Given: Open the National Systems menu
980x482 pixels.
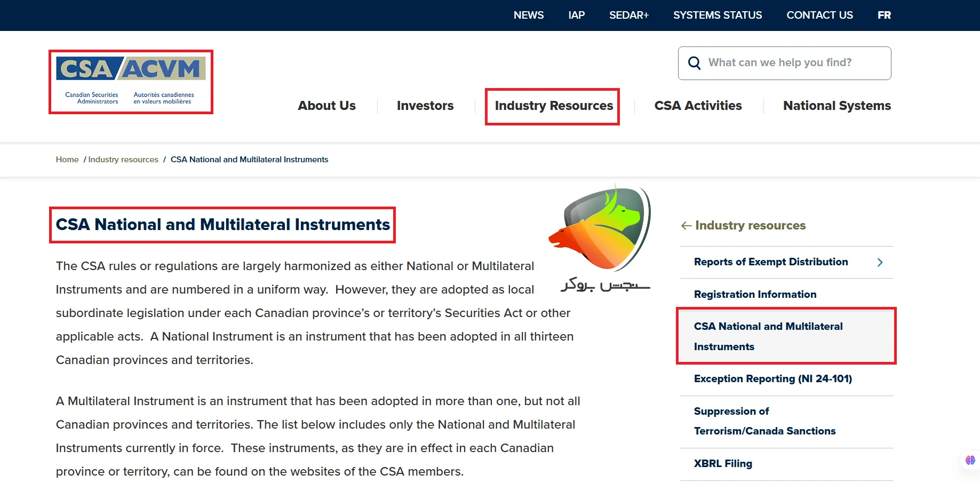Looking at the screenshot, I should (x=836, y=106).
